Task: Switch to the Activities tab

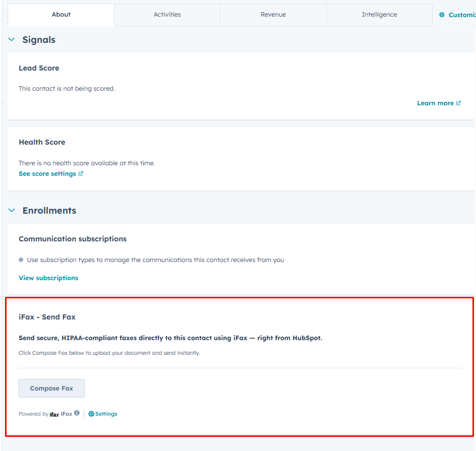Action: click(167, 15)
